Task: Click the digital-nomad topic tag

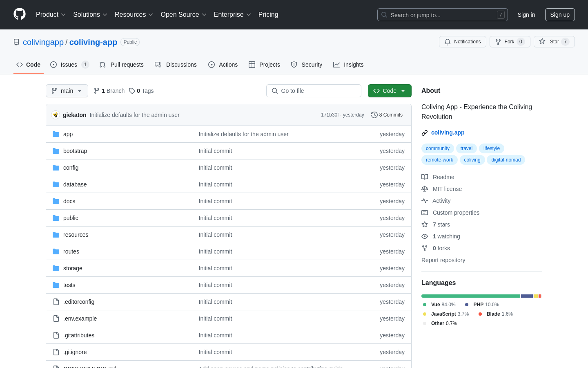Action: (506, 160)
